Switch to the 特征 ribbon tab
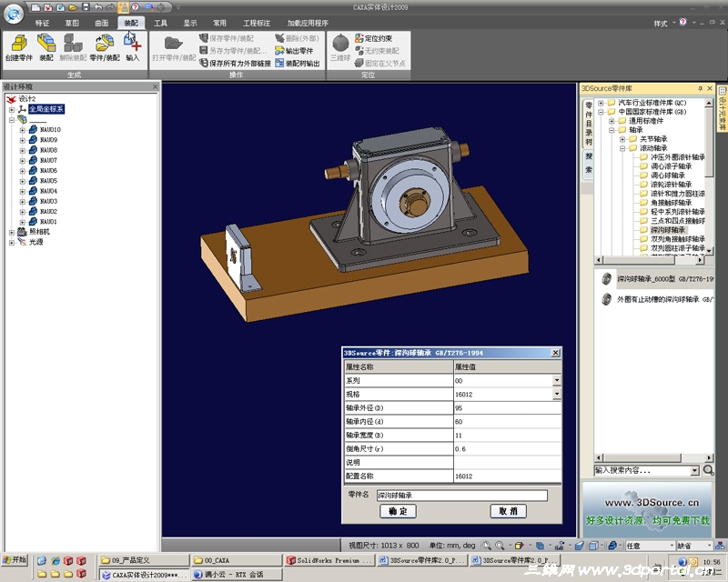This screenshot has height=582, width=728. [x=42, y=23]
